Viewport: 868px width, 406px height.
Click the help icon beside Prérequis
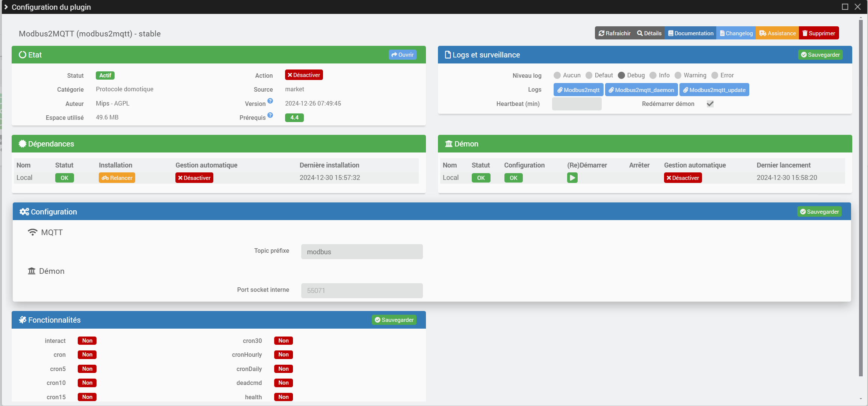[270, 115]
